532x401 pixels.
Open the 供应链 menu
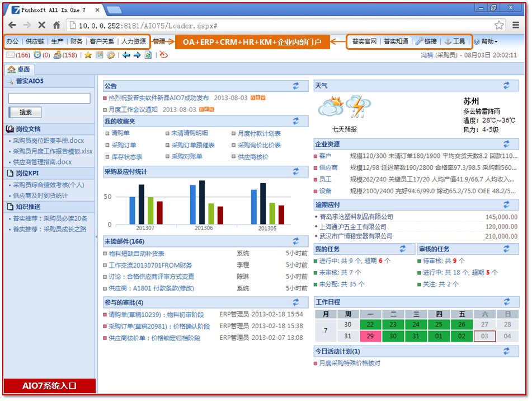click(35, 41)
